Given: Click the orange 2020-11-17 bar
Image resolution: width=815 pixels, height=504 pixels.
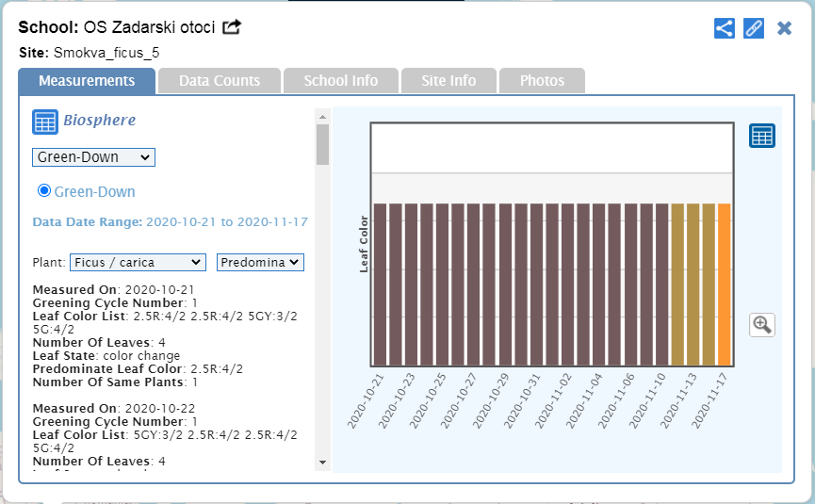Looking at the screenshot, I should 724,285.
